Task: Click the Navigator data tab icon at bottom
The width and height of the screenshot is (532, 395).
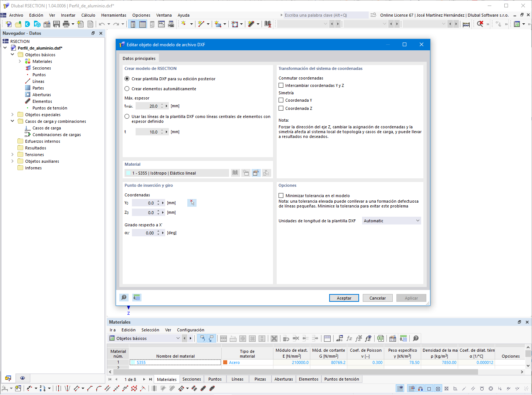Action: click(8, 378)
